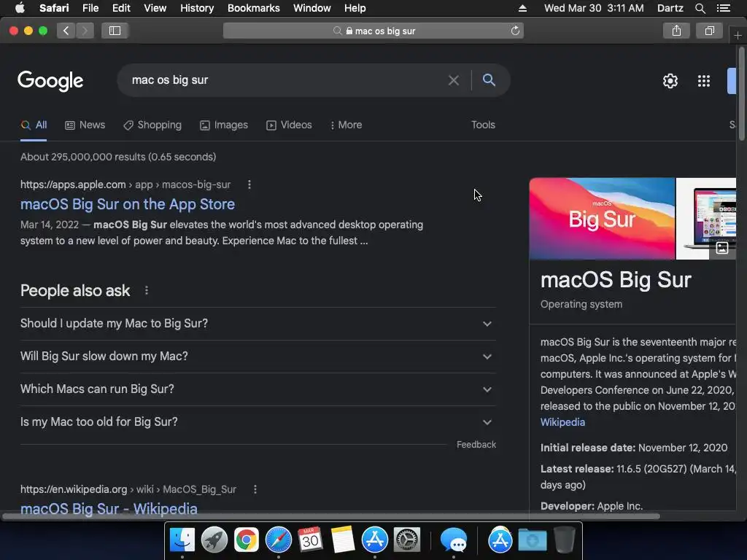Click the Dartz user name in menu bar
Image resolution: width=747 pixels, height=560 pixels.
(x=670, y=8)
